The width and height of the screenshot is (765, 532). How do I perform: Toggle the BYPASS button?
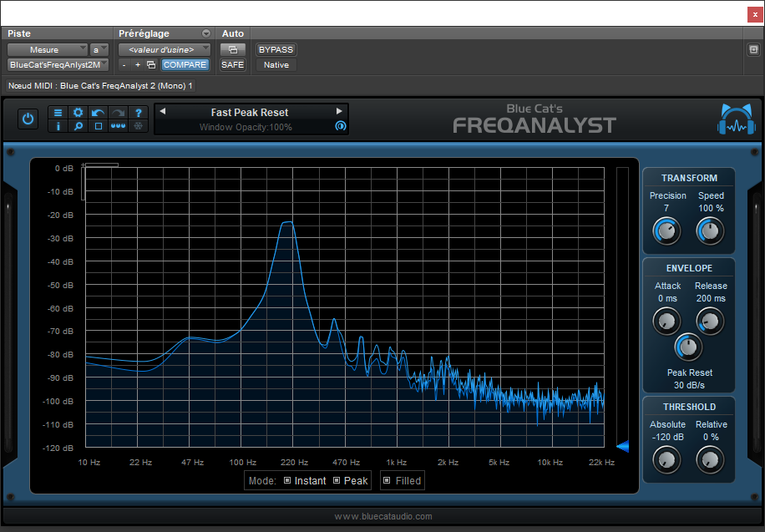(x=276, y=50)
